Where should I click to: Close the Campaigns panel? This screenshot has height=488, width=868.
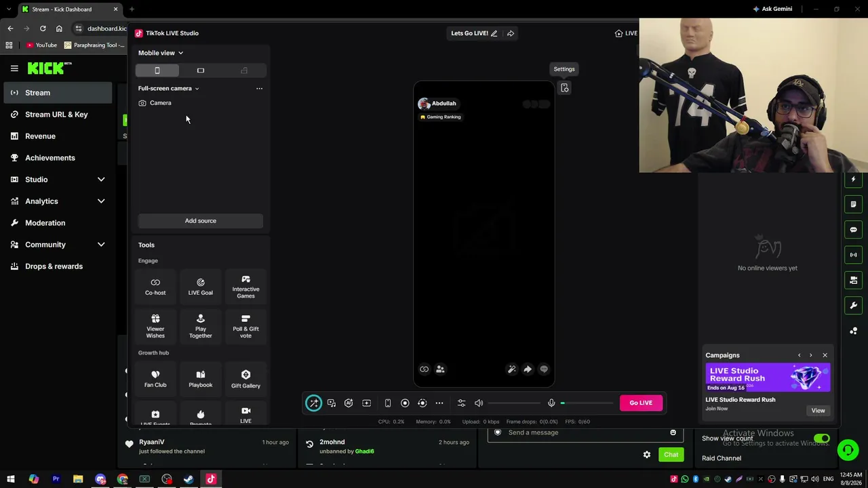click(x=825, y=355)
